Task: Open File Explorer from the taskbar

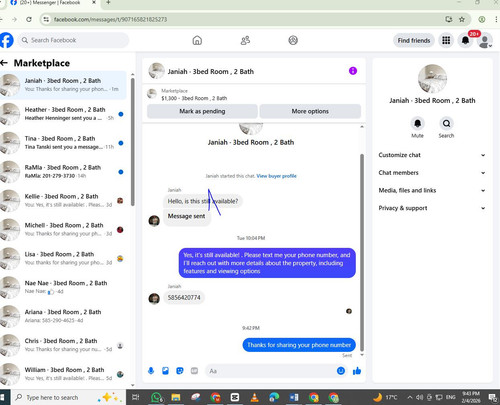Action: point(176,397)
